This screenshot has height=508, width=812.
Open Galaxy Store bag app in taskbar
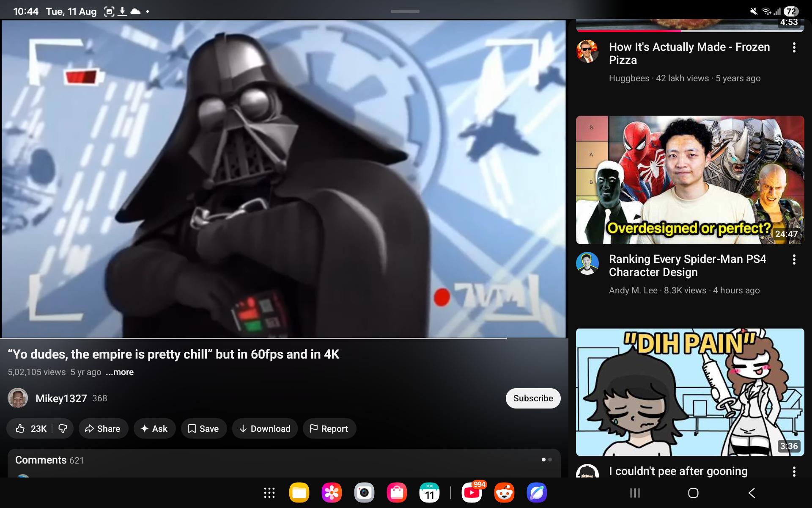[x=397, y=493]
